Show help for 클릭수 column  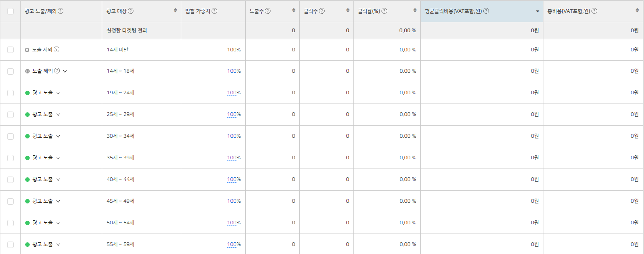coord(322,11)
